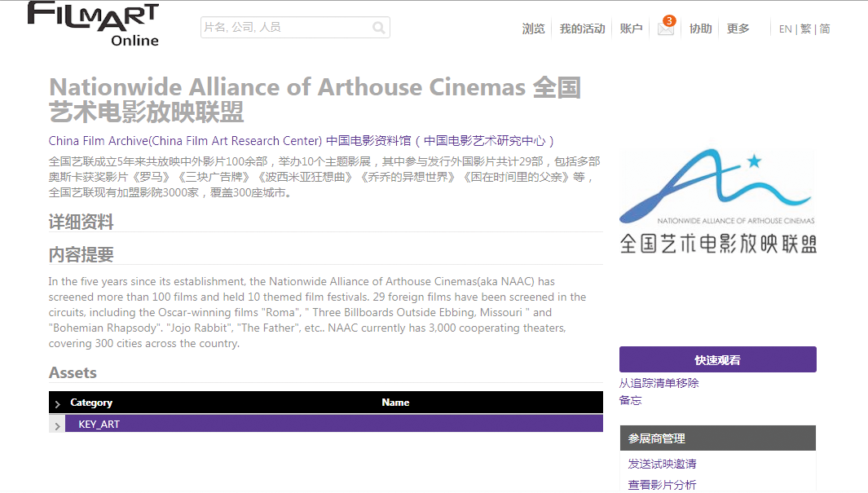
Task: Switch language to Traditional Chinese 繁
Action: coord(805,29)
